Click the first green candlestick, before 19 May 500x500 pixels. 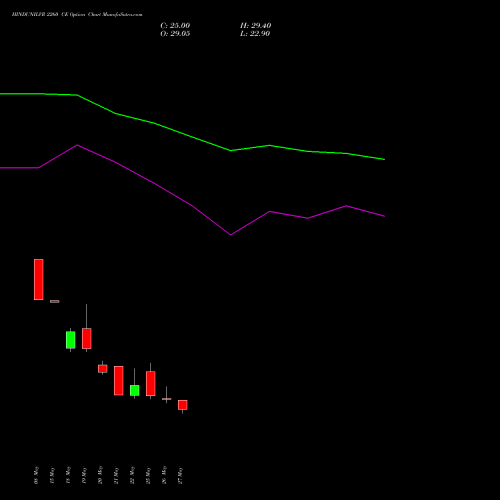pos(71,340)
